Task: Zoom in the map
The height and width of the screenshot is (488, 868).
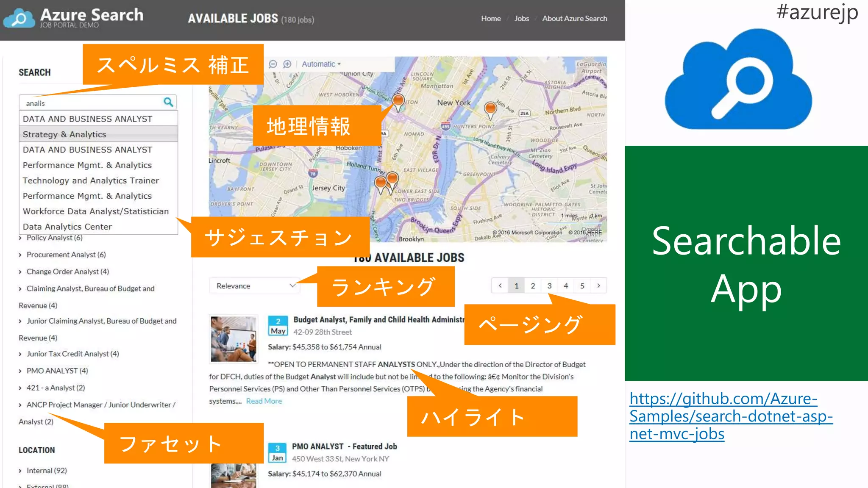Action: 287,64
